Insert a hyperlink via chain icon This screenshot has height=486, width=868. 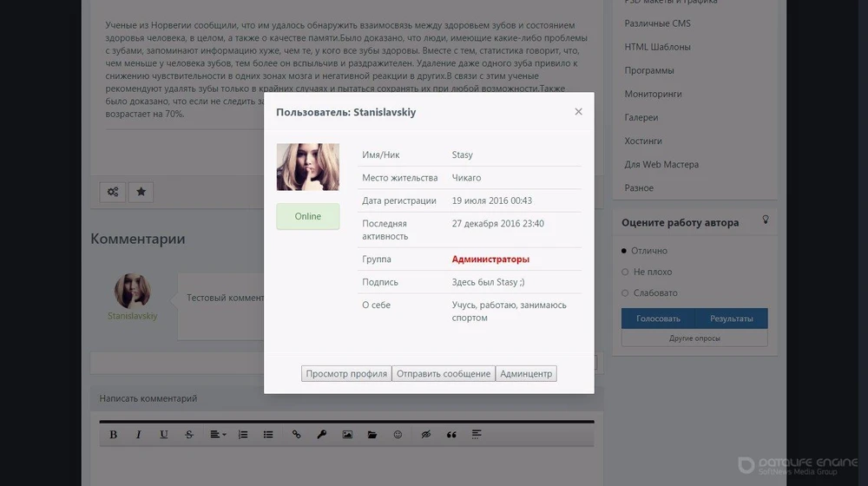(x=297, y=435)
